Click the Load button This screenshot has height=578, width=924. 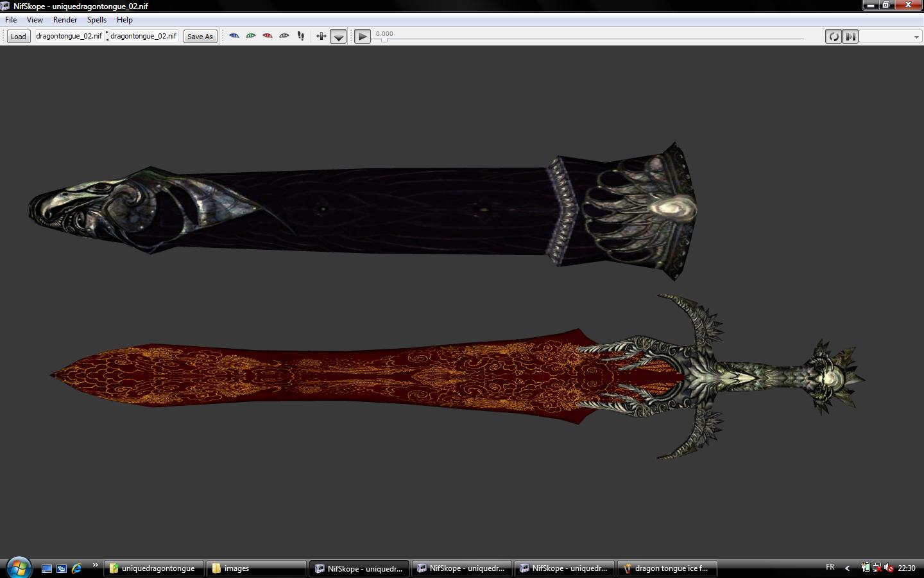[19, 37]
